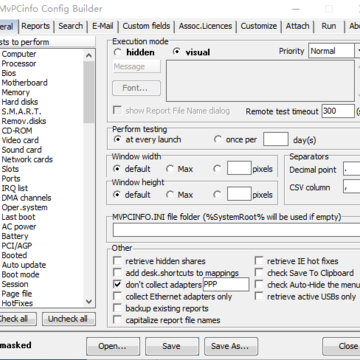Select IRQ list in the tests list

click(x=15, y=188)
